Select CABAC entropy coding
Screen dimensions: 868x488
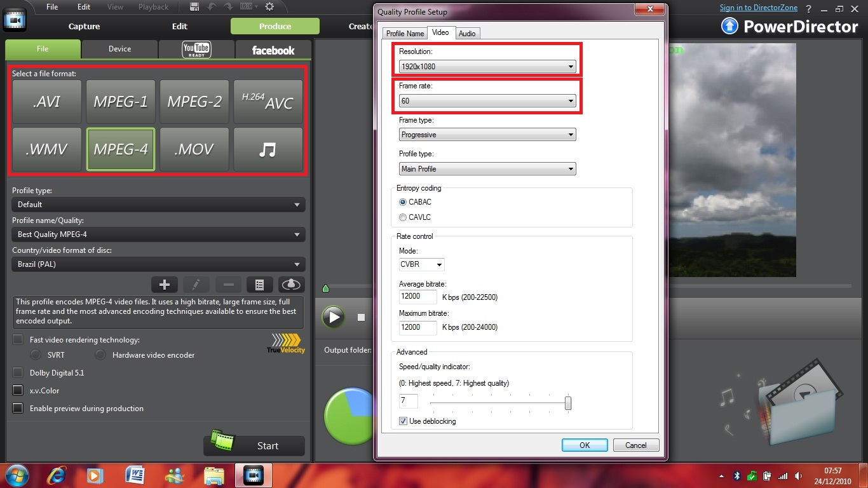pyautogui.click(x=403, y=202)
